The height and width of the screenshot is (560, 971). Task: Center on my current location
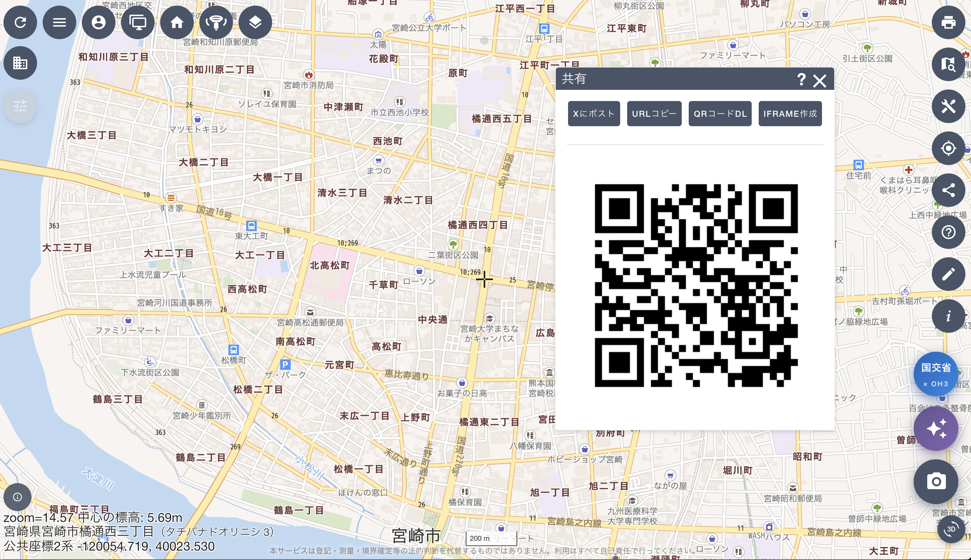point(948,148)
